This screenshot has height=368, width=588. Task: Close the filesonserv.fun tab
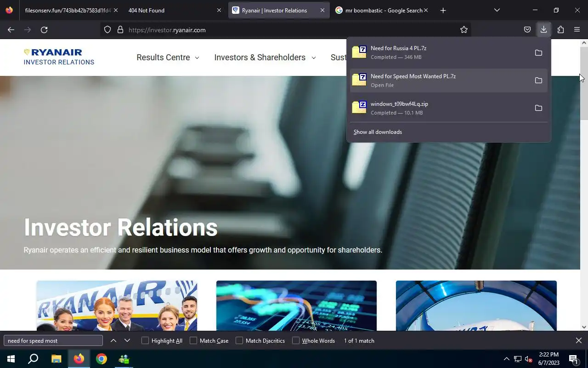115,10
